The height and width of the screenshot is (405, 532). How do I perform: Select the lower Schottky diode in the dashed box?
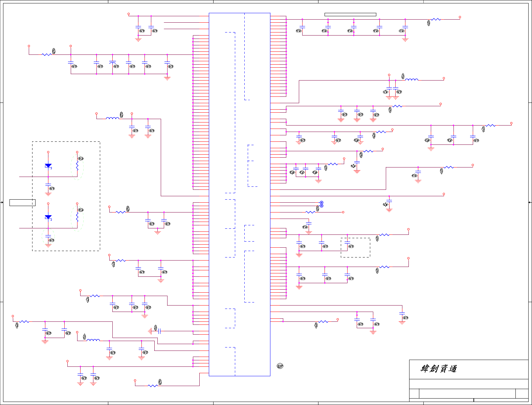coord(48,217)
